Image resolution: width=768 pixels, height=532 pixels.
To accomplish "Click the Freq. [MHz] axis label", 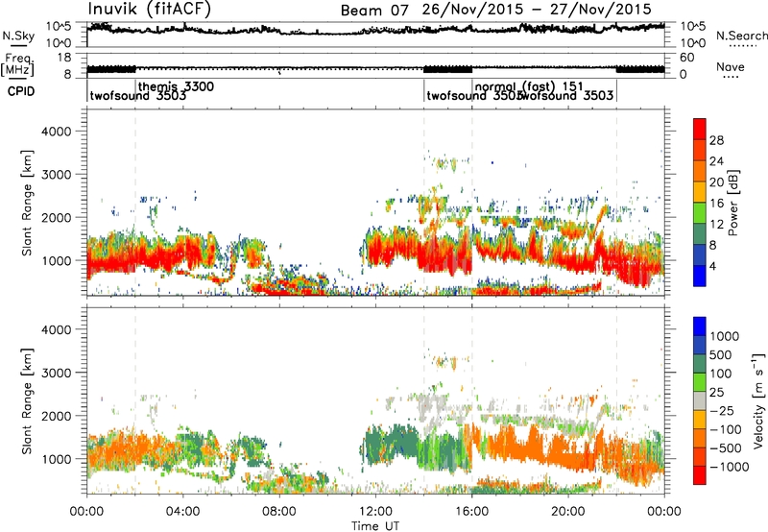I will 18,65.
